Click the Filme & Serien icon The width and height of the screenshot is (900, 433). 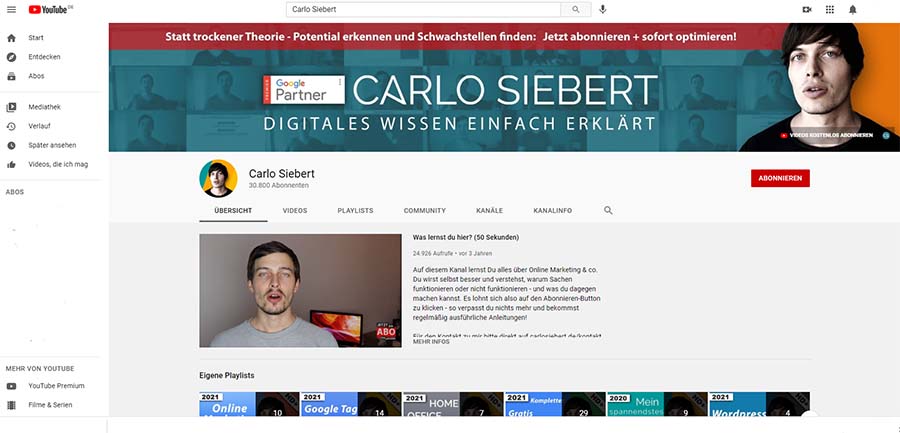pyautogui.click(x=11, y=405)
